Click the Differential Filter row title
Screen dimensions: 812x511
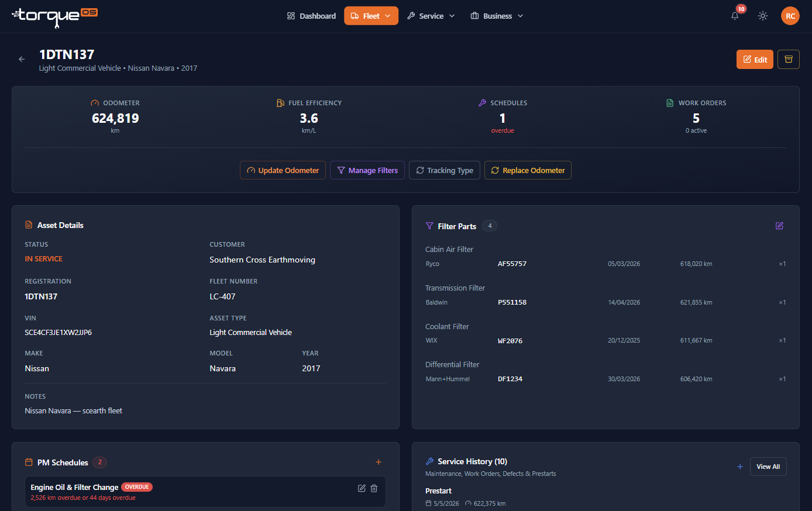click(452, 364)
